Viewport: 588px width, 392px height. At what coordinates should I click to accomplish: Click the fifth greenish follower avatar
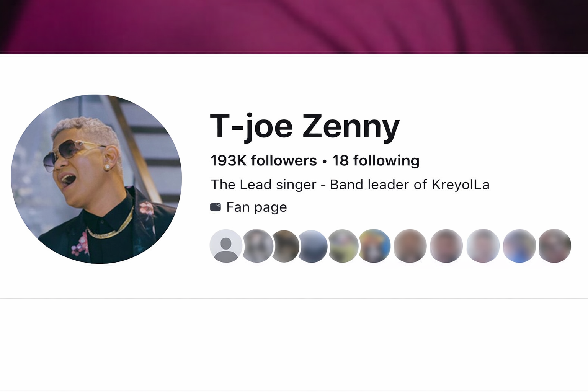click(x=343, y=246)
